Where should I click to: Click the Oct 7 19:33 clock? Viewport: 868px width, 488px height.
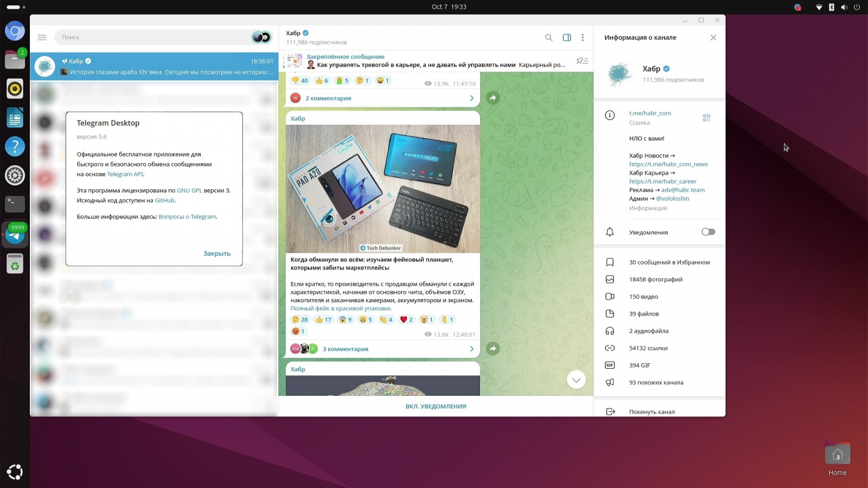coord(449,7)
